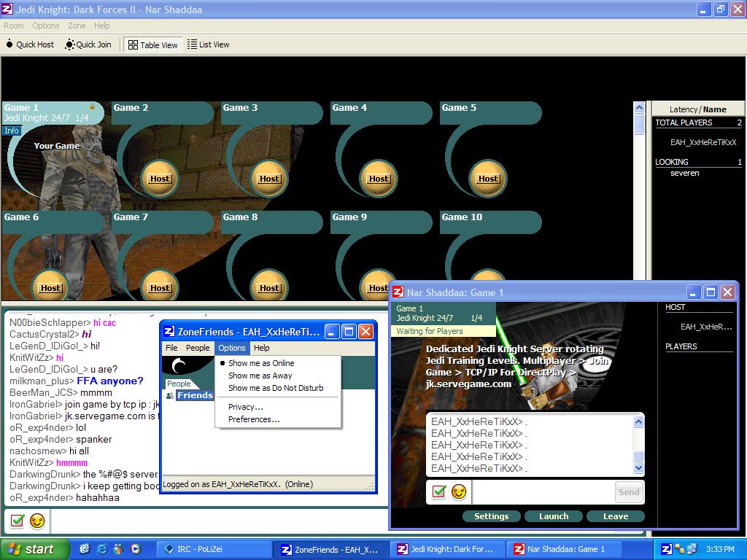Switch to Nar Shaddaa: Game 1 taskbar button
Image resolution: width=747 pixels, height=560 pixels.
(x=563, y=549)
